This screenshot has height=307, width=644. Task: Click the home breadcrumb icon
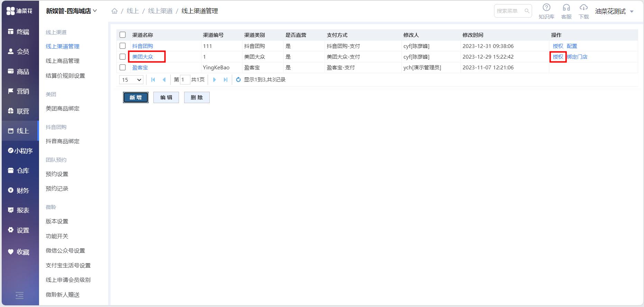pyautogui.click(x=114, y=11)
